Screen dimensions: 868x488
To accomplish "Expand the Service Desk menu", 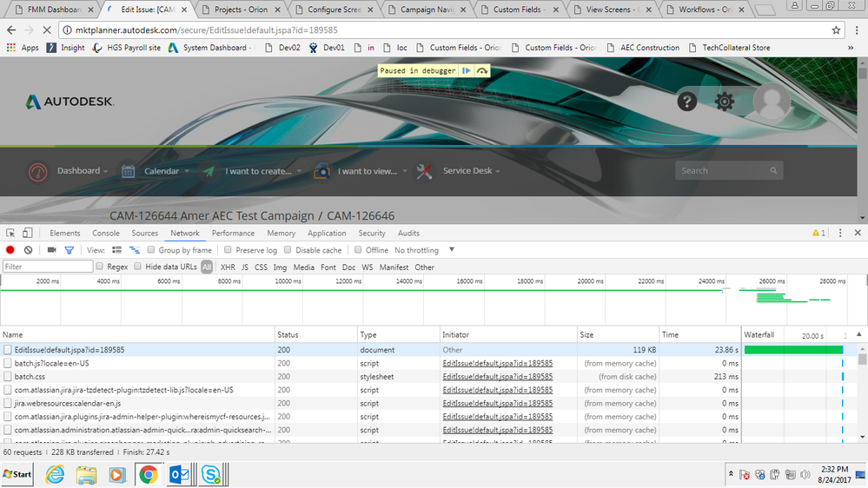I will coord(472,171).
